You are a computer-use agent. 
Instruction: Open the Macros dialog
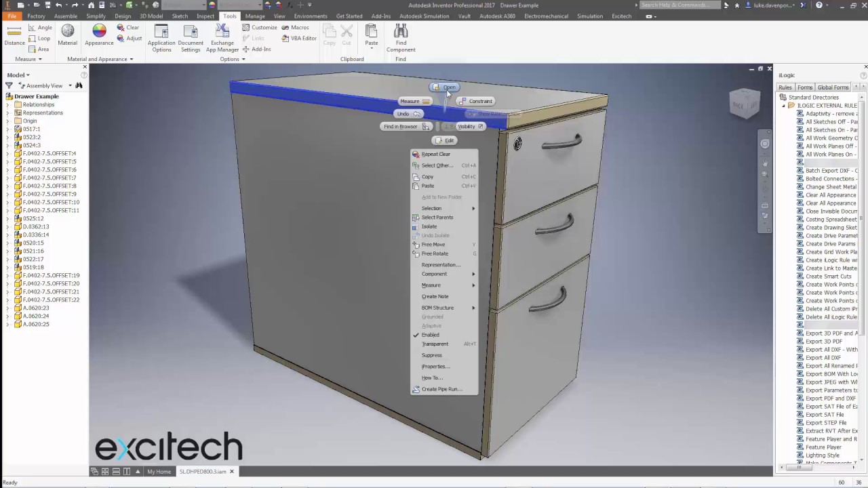pyautogui.click(x=295, y=28)
